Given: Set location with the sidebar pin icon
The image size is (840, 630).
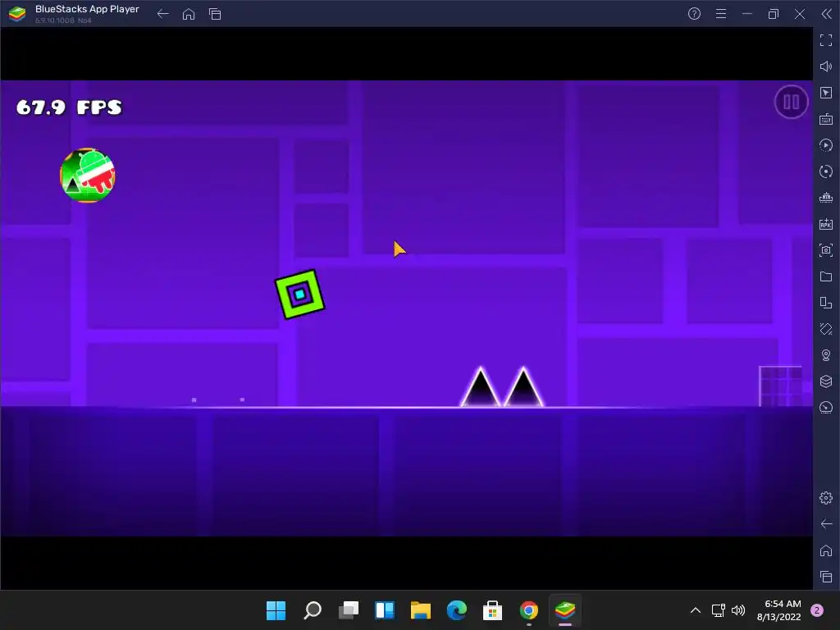Looking at the screenshot, I should pyautogui.click(x=826, y=355).
